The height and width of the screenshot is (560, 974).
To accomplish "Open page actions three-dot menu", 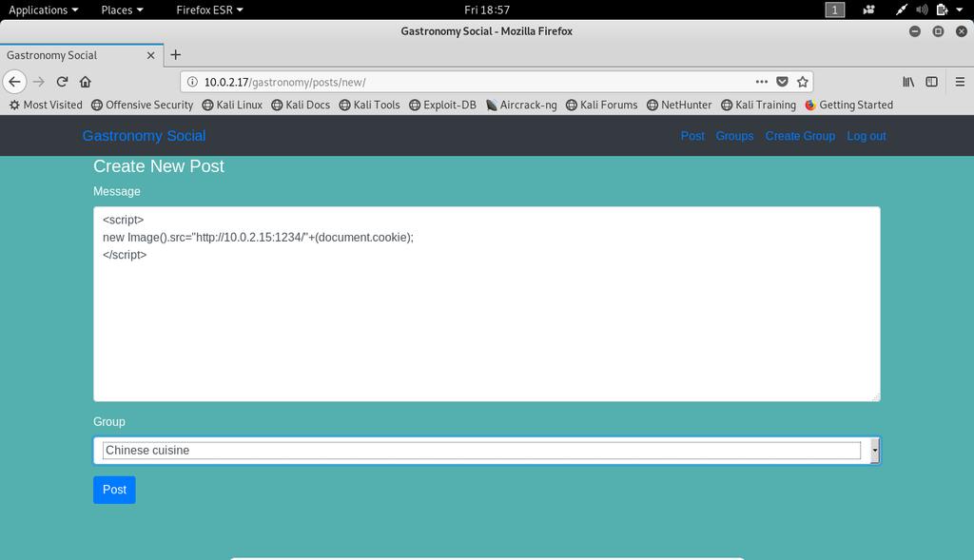I will [x=762, y=82].
